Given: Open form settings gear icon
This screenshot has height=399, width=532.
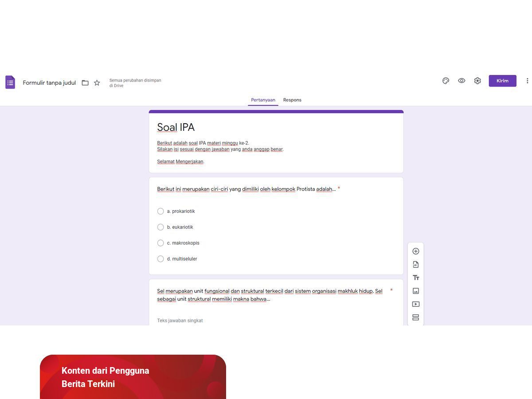Looking at the screenshot, I should click(477, 81).
